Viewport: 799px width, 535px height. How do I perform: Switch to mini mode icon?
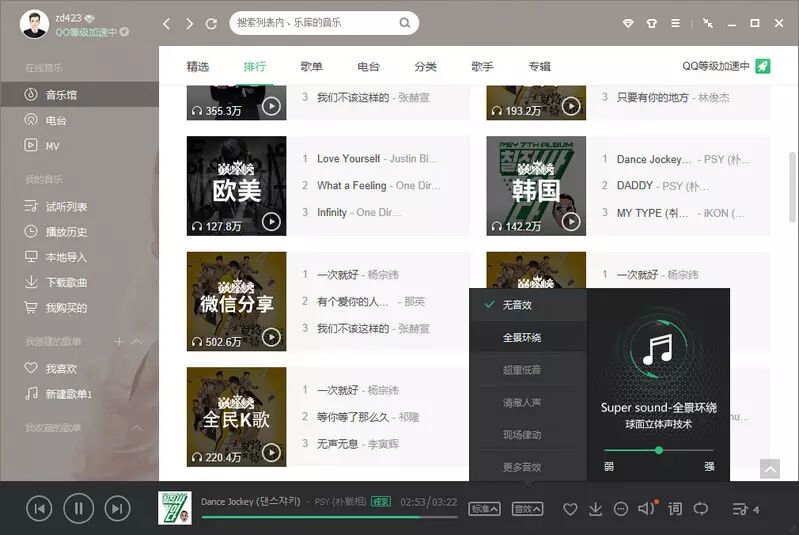pos(708,23)
